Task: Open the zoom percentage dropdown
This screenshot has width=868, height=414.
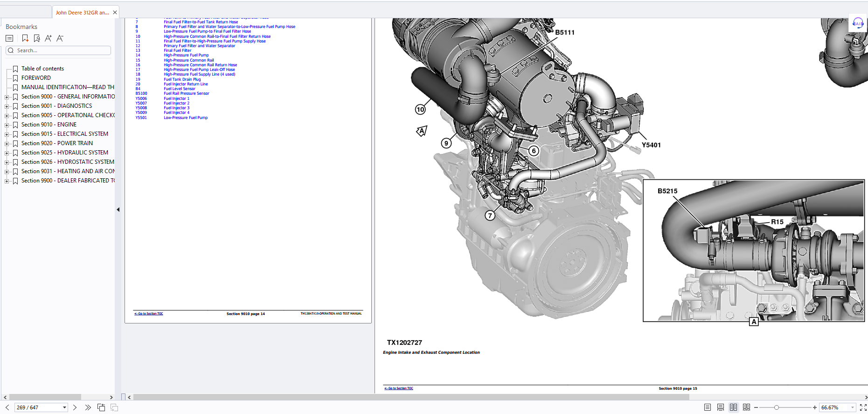Action: (853, 407)
